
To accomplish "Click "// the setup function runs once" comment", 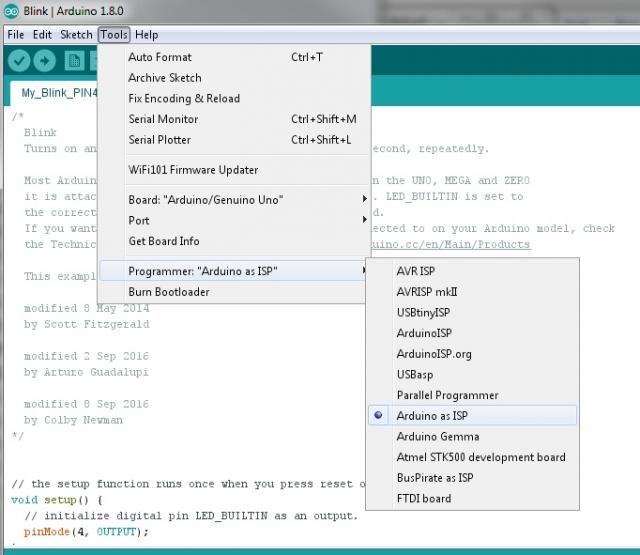I will [x=189, y=484].
